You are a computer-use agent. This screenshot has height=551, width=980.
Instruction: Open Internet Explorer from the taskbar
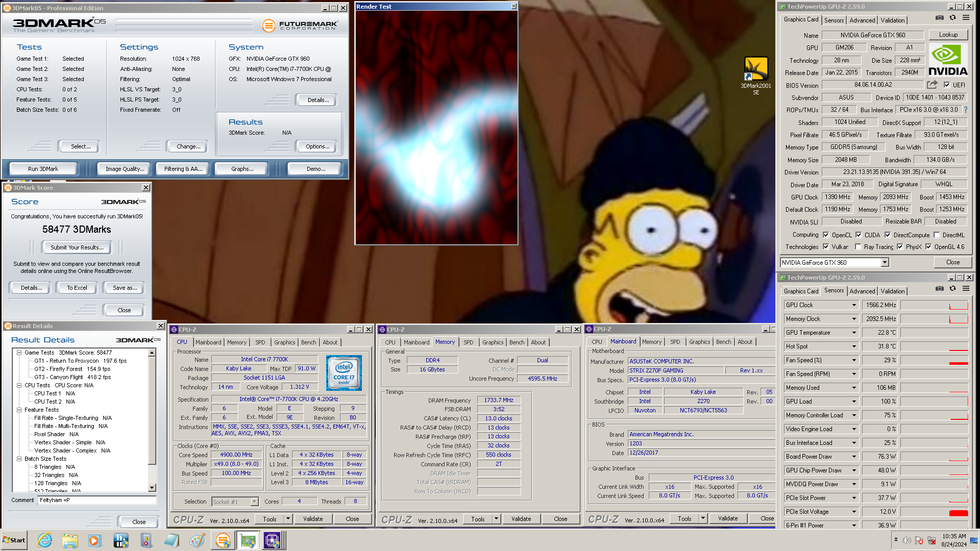[x=45, y=540]
